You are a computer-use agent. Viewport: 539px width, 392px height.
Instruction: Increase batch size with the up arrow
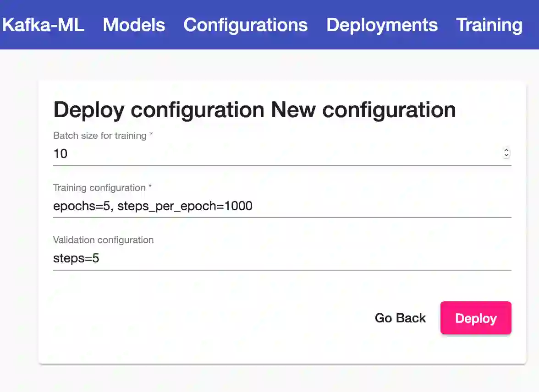(x=506, y=150)
